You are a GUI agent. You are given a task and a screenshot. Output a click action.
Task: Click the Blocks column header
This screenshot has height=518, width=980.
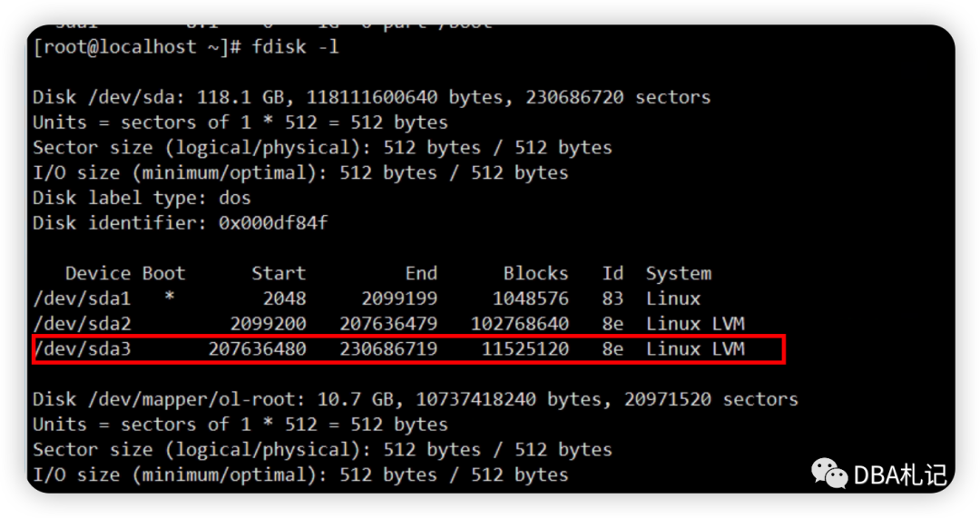pyautogui.click(x=536, y=273)
